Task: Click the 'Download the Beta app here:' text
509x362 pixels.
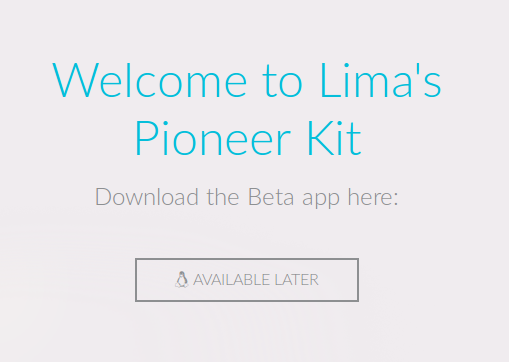Action: pos(247,198)
